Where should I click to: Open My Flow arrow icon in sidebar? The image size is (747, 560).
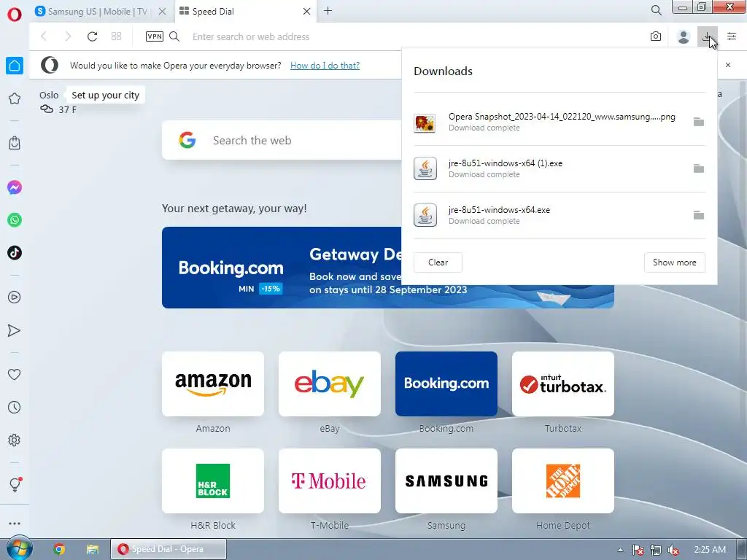[15, 330]
